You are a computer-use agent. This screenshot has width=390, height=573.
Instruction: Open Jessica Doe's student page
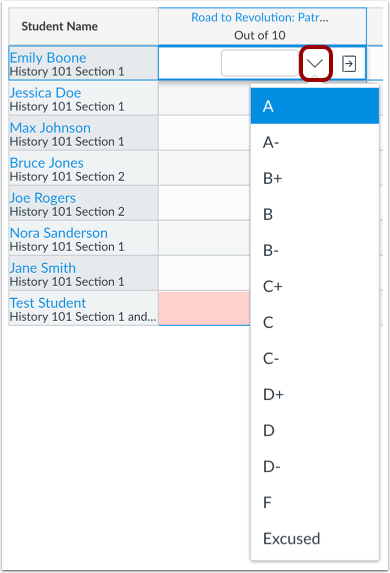click(45, 93)
